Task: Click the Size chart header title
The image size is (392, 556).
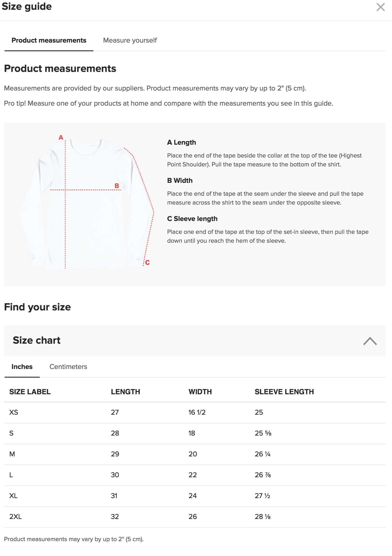Action: (x=37, y=340)
